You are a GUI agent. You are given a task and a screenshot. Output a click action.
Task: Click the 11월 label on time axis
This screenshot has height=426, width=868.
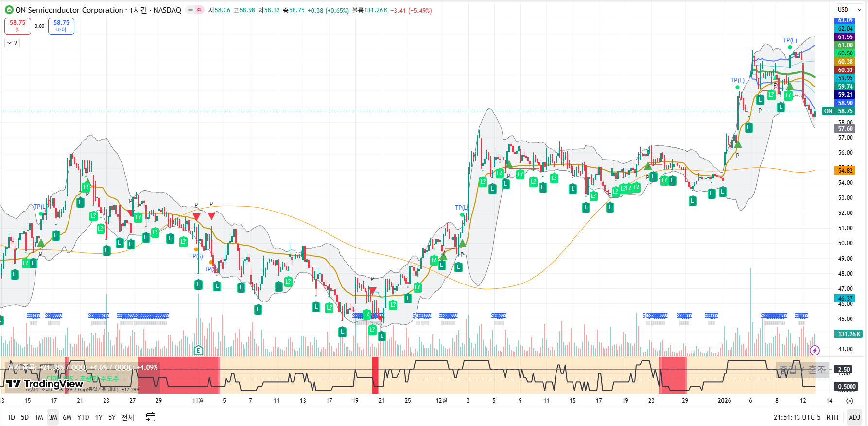coord(198,401)
